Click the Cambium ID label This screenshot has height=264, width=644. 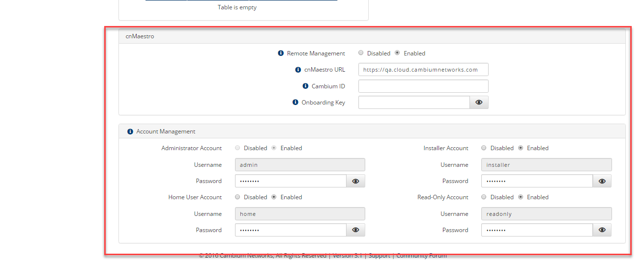(x=328, y=86)
